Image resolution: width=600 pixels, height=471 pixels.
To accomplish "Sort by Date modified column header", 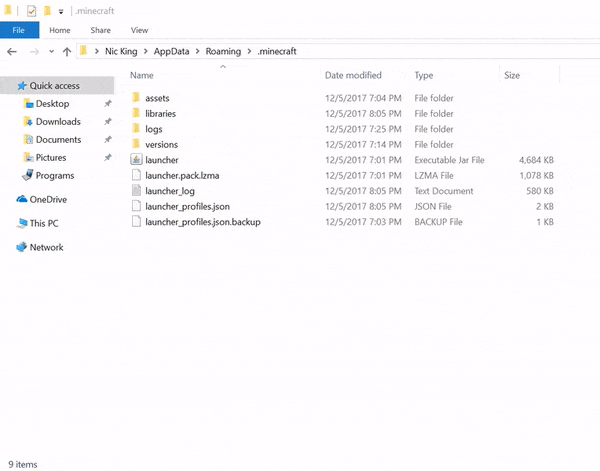I will 353,75.
